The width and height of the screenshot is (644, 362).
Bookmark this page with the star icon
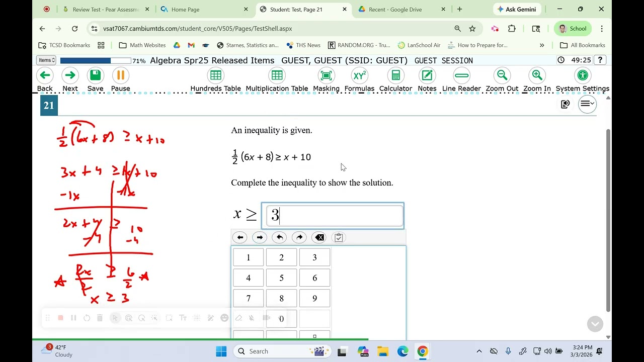click(x=472, y=29)
